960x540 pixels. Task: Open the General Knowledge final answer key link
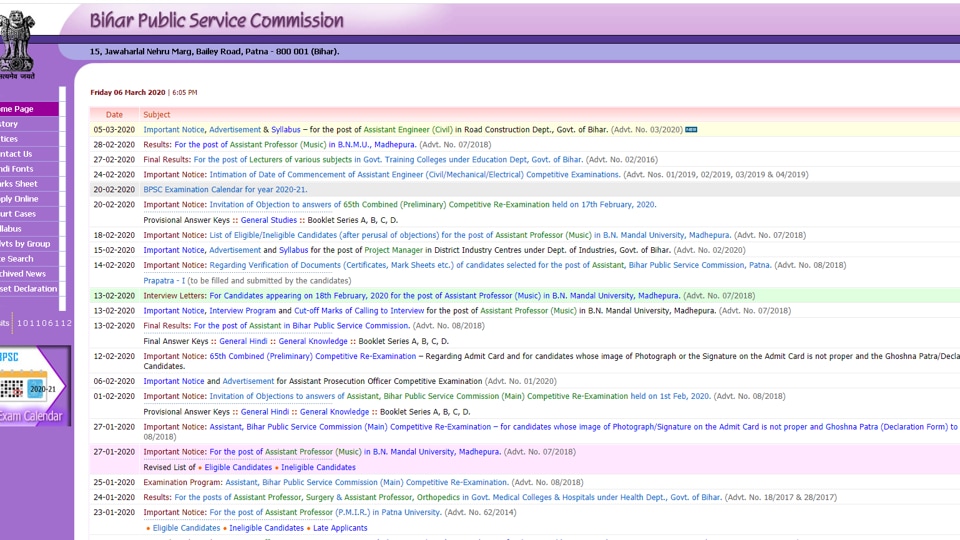313,341
